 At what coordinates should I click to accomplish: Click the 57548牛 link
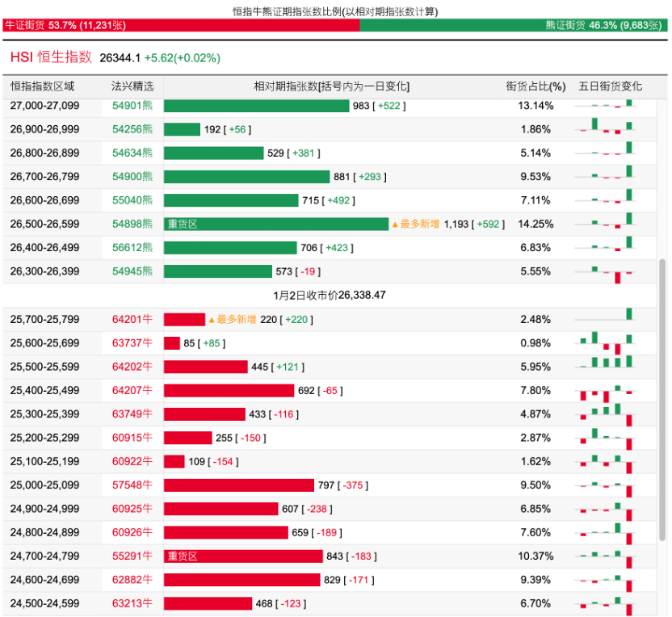click(132, 485)
